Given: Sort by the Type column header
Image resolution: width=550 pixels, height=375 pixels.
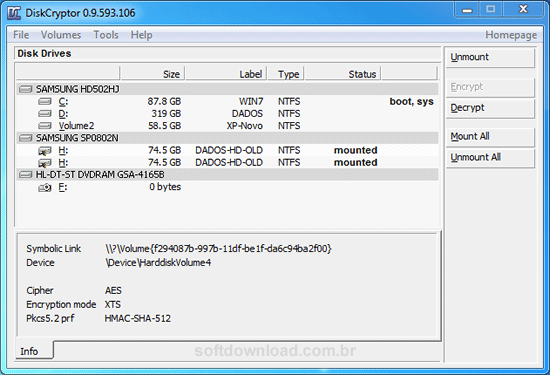Looking at the screenshot, I should click(286, 74).
